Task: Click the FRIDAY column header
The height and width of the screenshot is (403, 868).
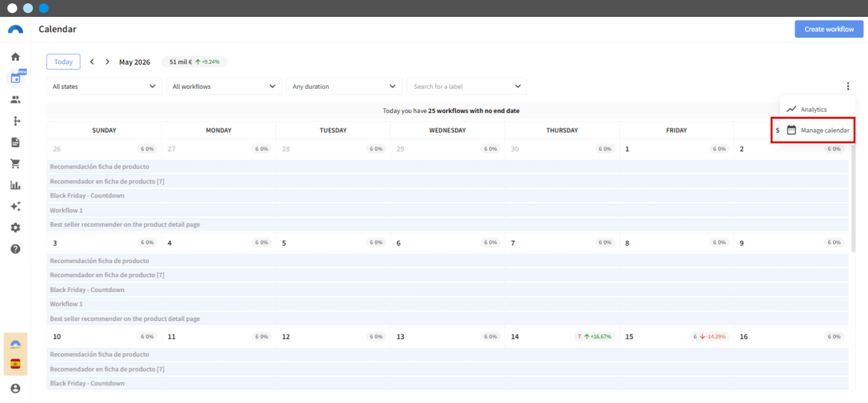Action: point(677,130)
